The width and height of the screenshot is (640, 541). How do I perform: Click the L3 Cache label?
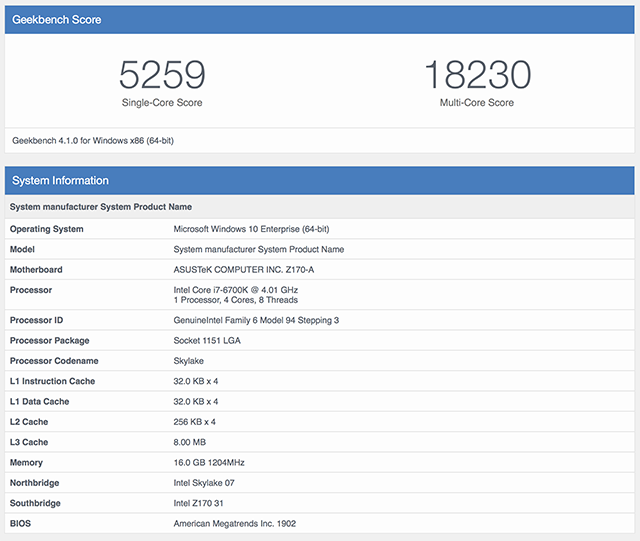click(x=29, y=442)
